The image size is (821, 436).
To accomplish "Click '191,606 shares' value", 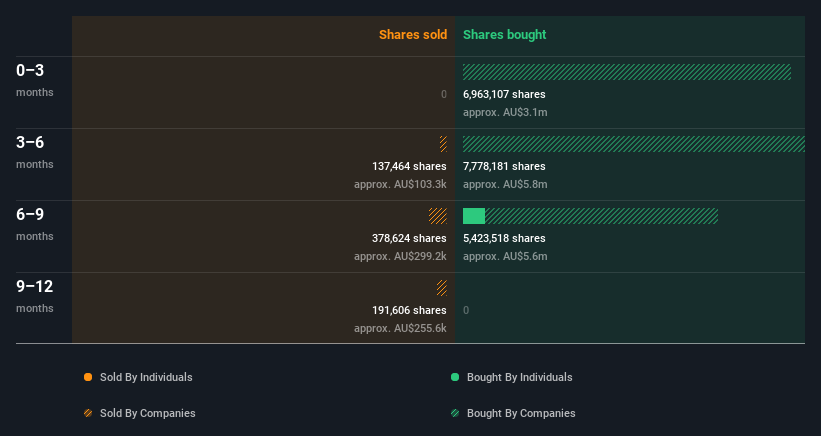I will [x=409, y=310].
